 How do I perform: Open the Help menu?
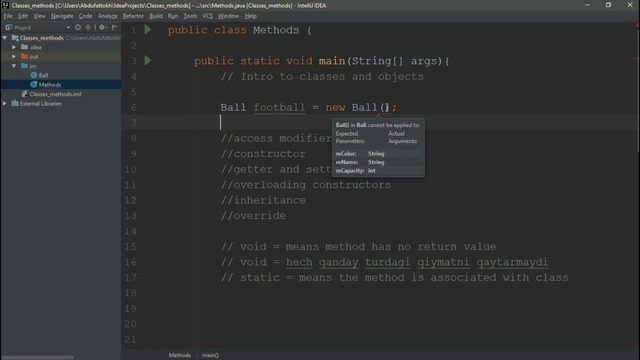pos(251,16)
